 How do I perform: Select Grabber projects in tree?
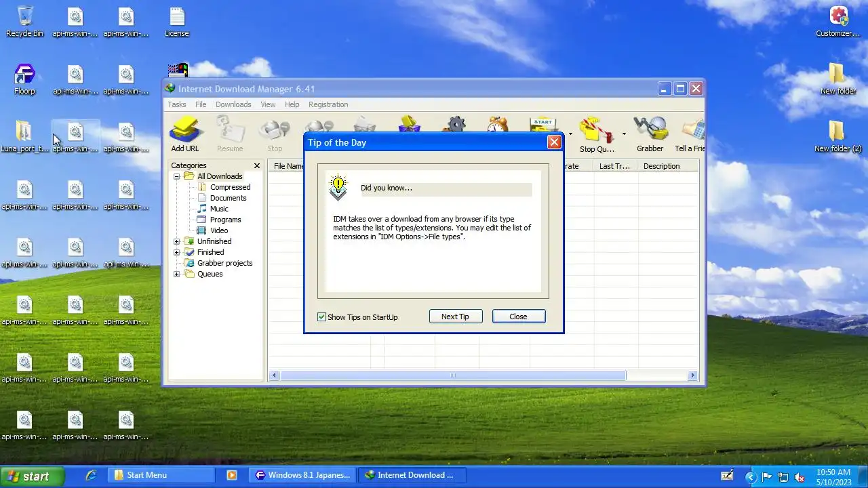224,263
